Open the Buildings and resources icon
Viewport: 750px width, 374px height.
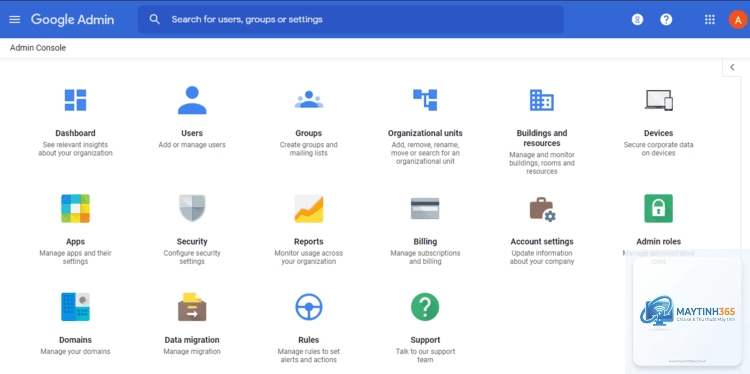pyautogui.click(x=541, y=100)
